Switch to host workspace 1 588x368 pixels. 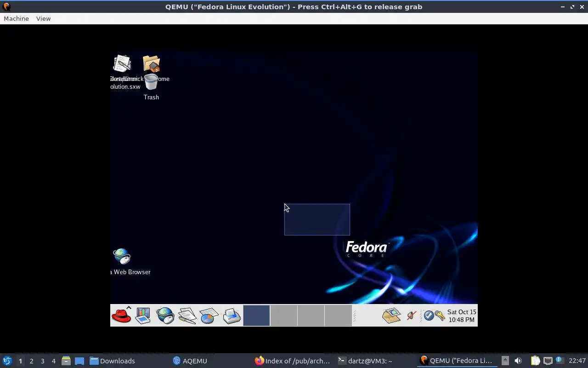click(x=20, y=361)
